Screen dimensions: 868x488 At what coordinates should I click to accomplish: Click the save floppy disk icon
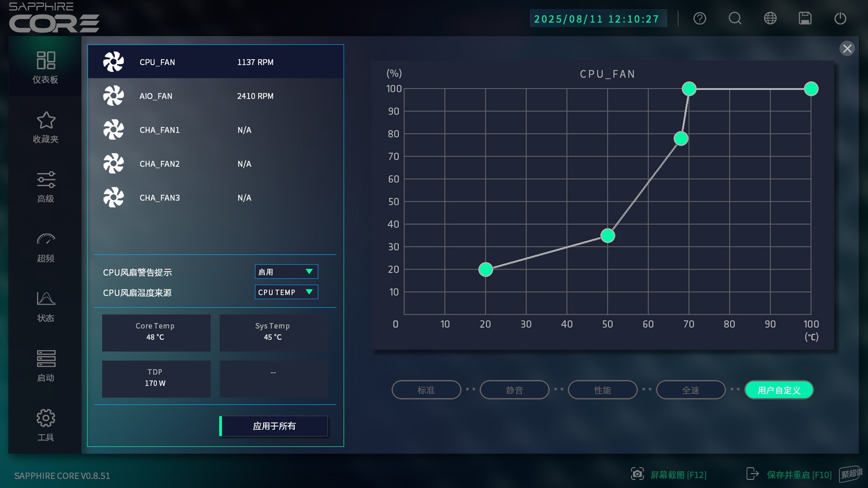805,19
